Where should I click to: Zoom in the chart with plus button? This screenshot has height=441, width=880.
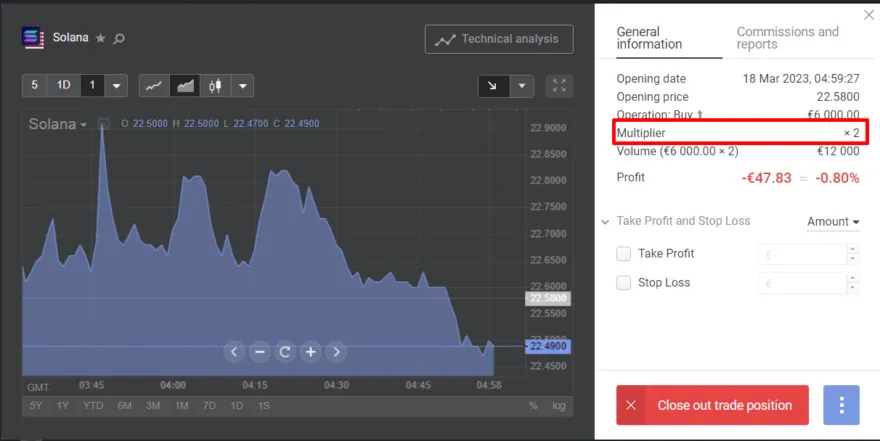tap(311, 351)
